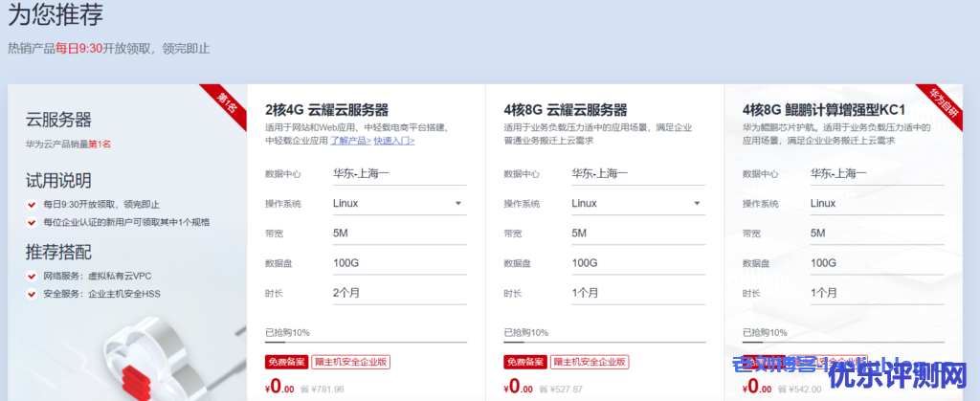The height and width of the screenshot is (401, 980).
Task: Click checkmark icon beside 每日9:30开放领取
Action: pos(33,205)
